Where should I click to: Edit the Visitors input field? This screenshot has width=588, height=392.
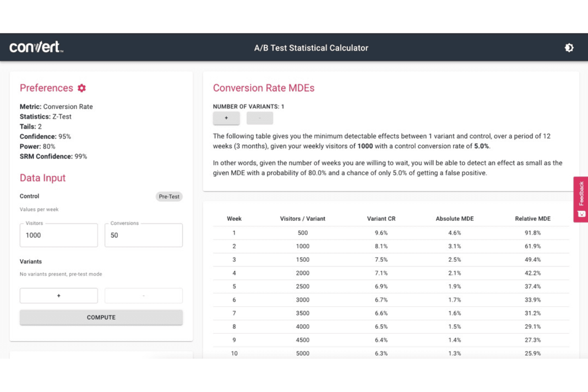tap(59, 235)
